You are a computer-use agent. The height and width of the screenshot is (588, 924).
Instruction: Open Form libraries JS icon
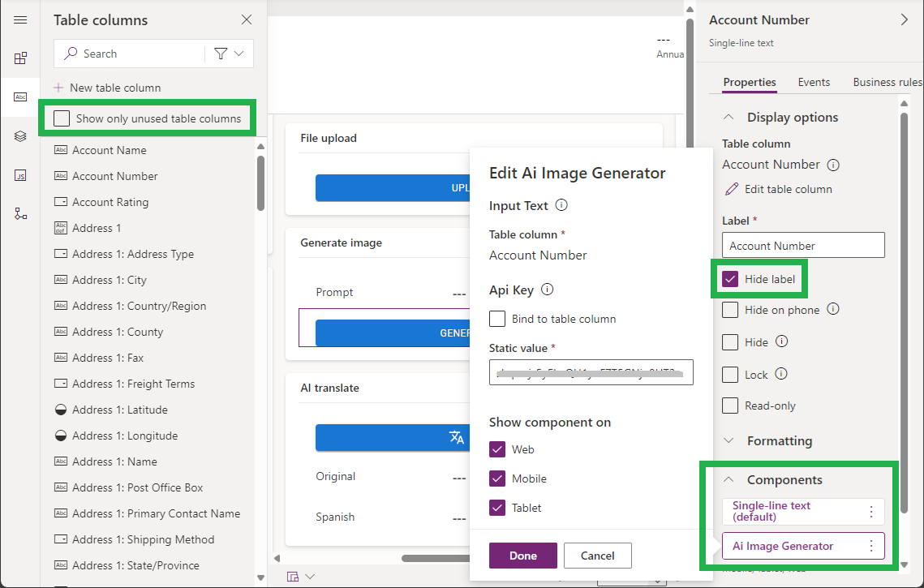[x=20, y=175]
